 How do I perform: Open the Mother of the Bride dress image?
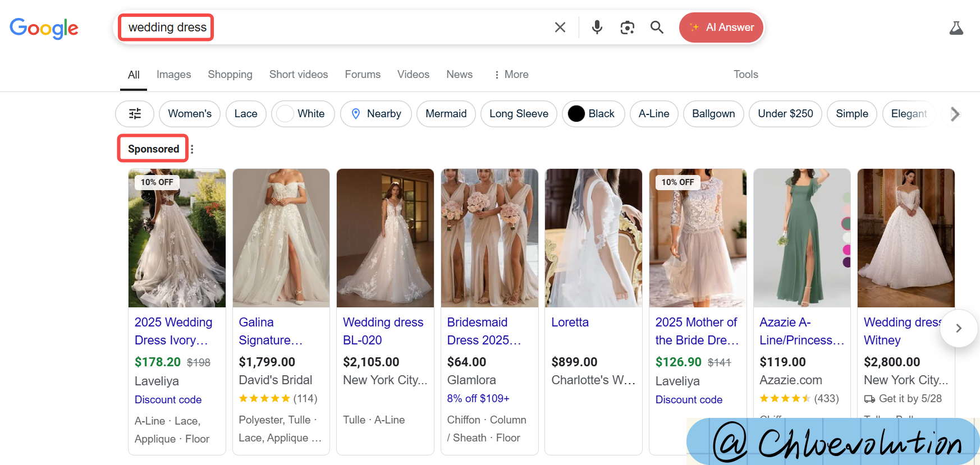pos(698,238)
